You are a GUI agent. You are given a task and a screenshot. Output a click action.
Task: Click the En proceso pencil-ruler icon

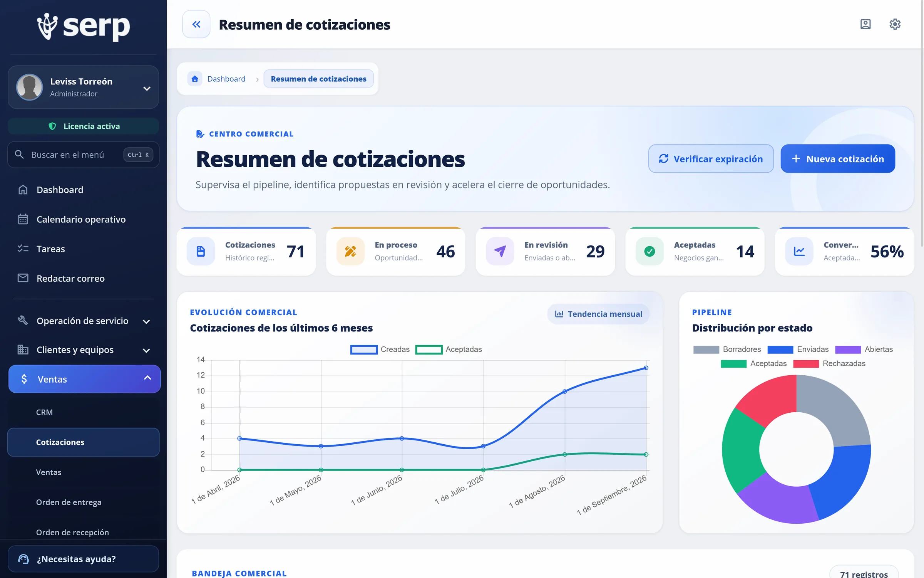coord(350,251)
